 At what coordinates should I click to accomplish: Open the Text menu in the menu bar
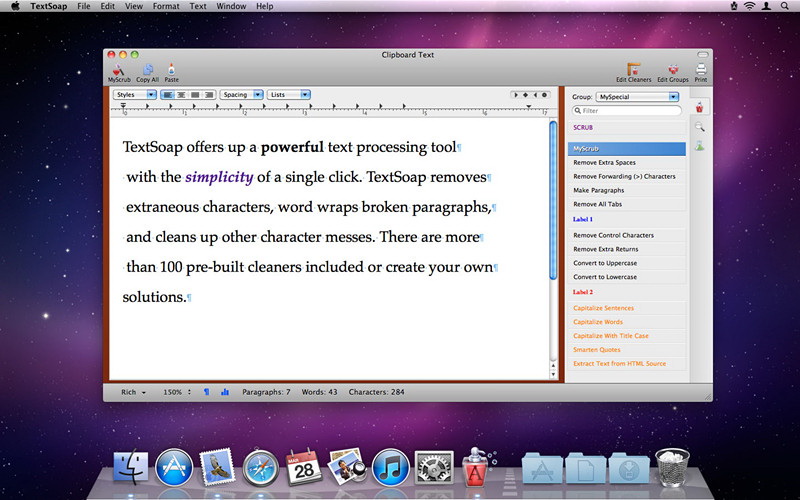point(198,6)
